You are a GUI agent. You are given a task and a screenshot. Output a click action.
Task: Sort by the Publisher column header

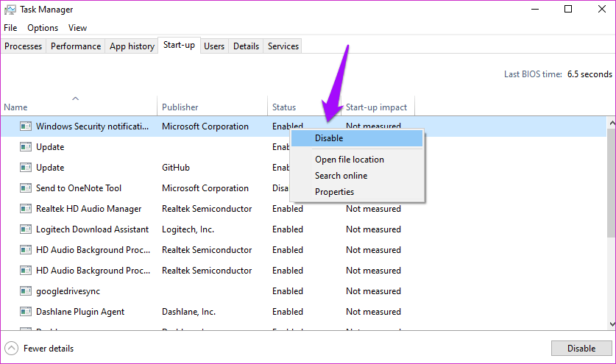tap(212, 105)
